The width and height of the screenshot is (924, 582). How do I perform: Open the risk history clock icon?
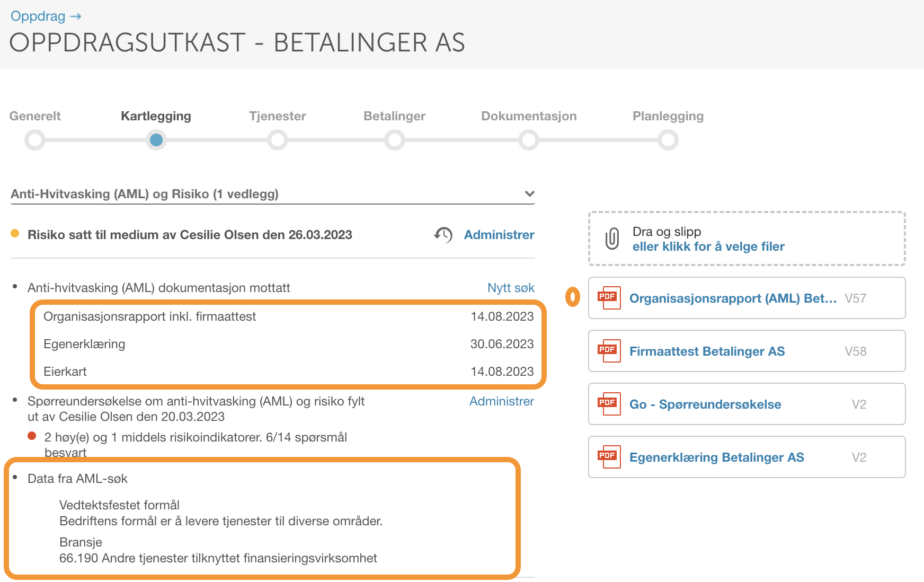(x=443, y=235)
